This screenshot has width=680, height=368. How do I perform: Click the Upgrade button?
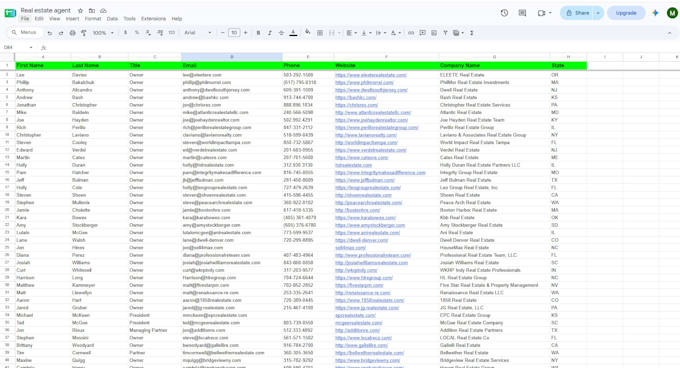(x=626, y=13)
